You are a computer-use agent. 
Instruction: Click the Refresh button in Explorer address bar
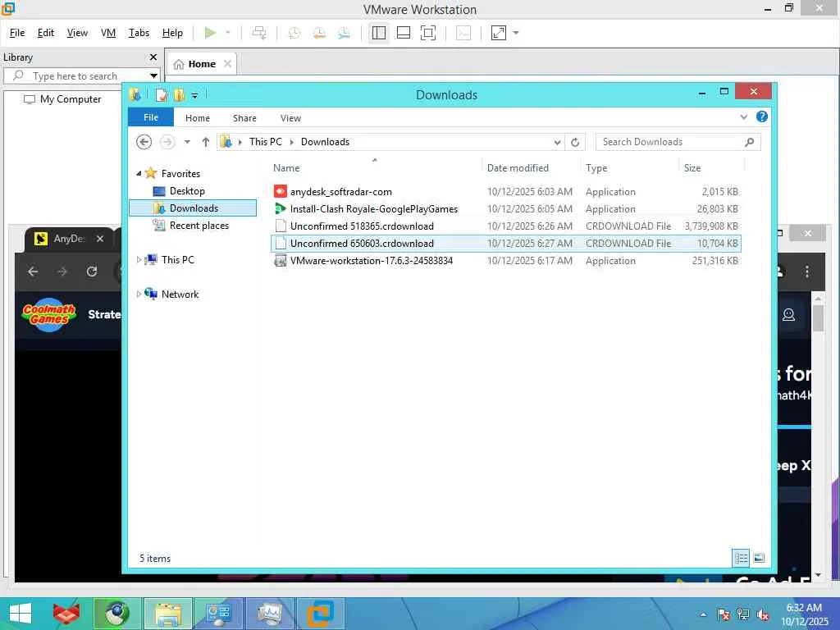[575, 142]
